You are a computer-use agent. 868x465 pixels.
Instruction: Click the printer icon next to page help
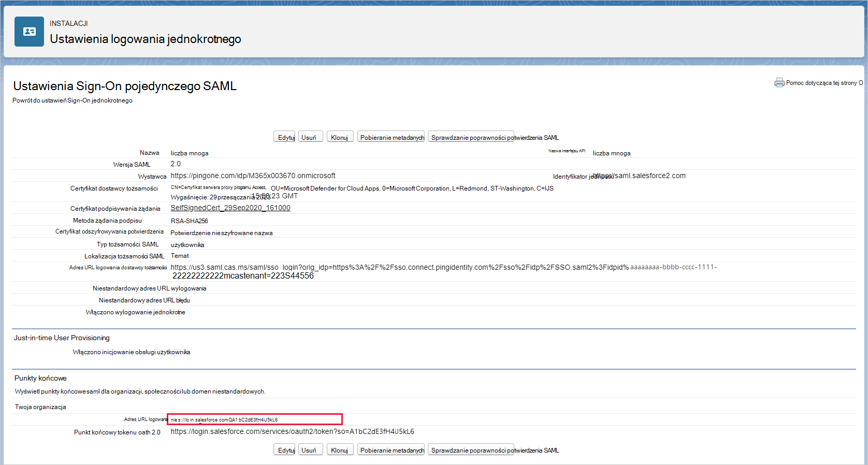coord(779,83)
